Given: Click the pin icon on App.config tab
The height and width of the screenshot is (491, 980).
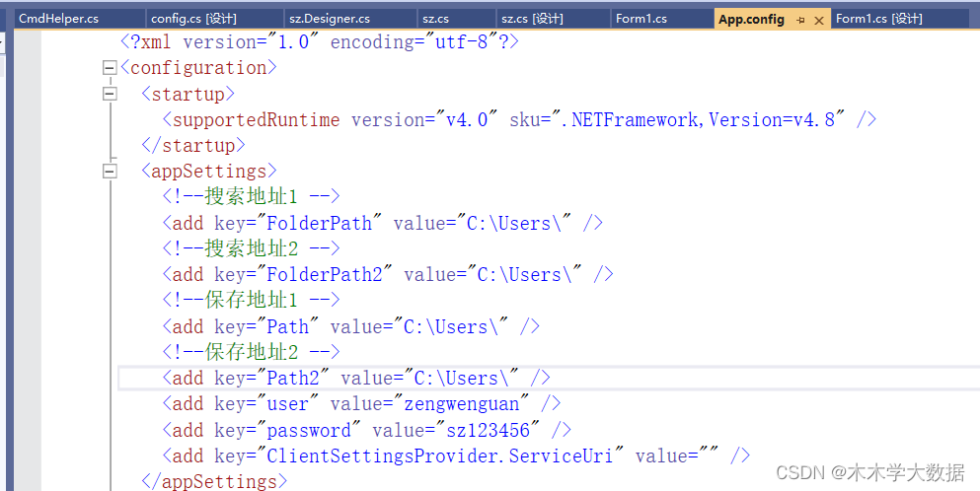Looking at the screenshot, I should [800, 20].
